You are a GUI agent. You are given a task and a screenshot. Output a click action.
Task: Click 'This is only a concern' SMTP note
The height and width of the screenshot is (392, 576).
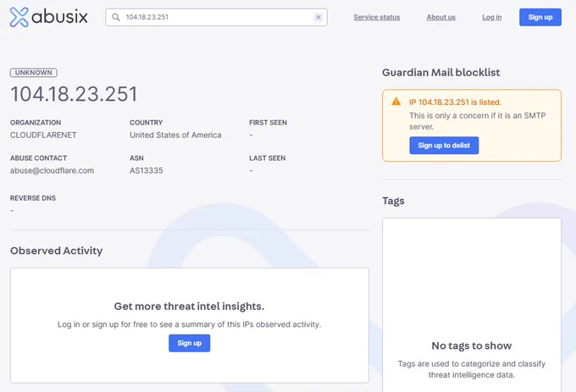point(477,121)
